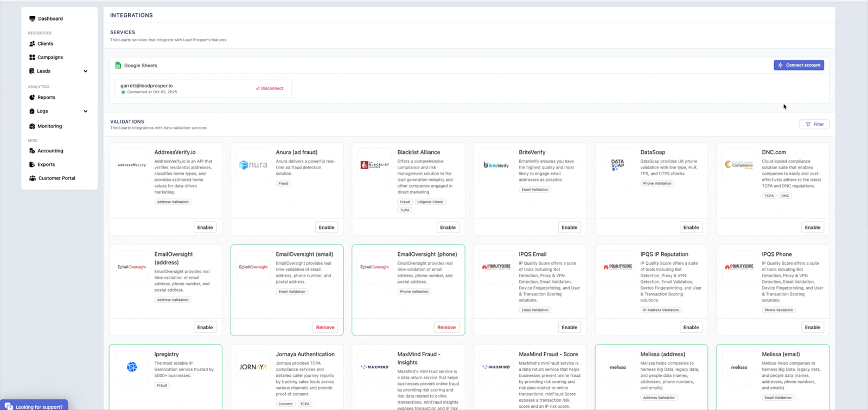Click the MaxMind Fraud - Insights logo

375,367
